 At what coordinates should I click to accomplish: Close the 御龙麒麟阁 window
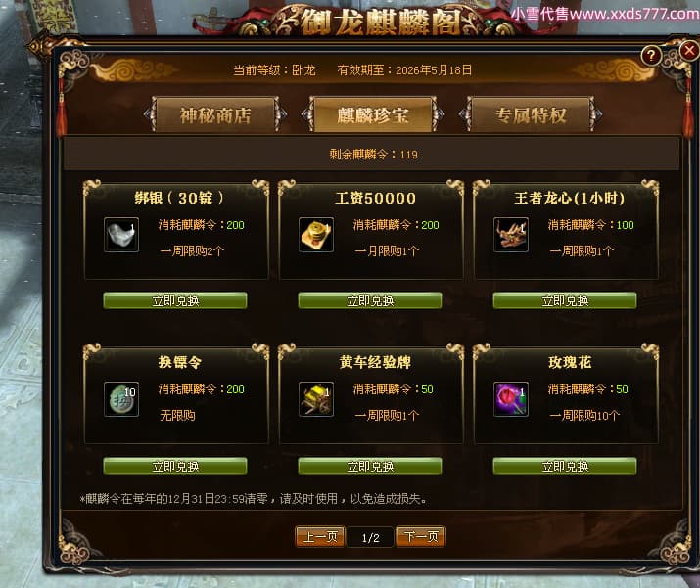tap(689, 51)
